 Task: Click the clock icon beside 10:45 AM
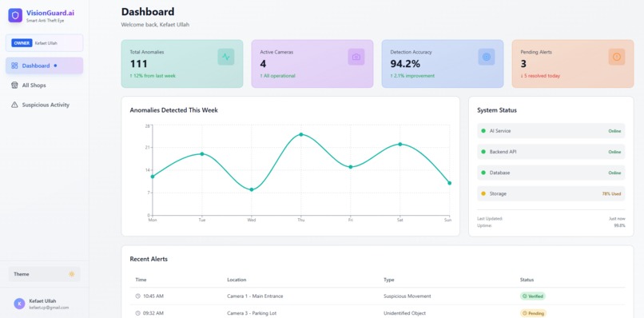click(137, 296)
